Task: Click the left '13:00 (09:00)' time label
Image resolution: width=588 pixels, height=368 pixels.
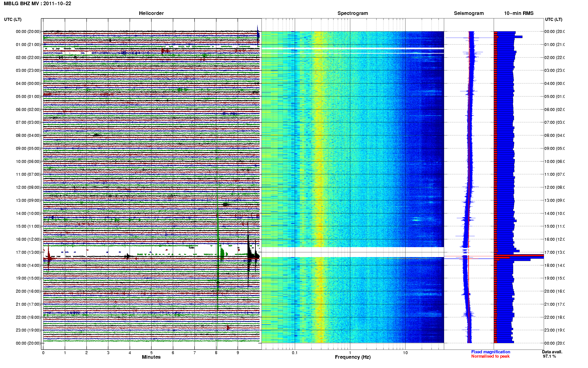Action: click(x=28, y=201)
